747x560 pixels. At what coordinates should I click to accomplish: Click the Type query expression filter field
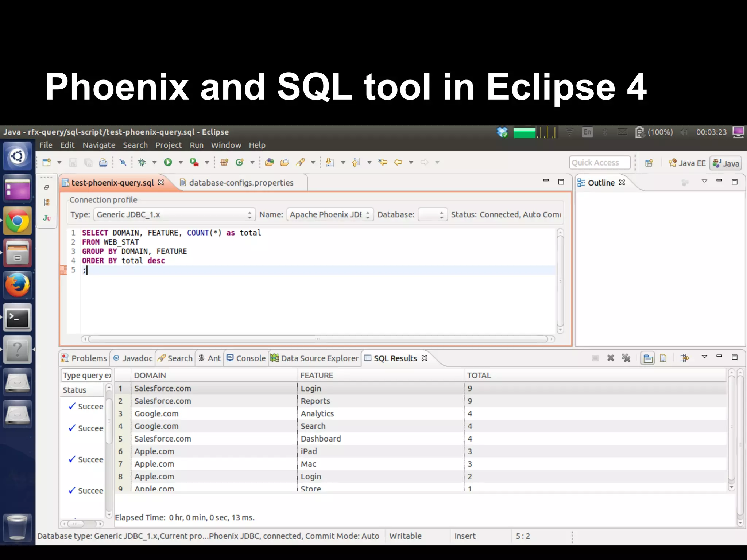pyautogui.click(x=86, y=375)
